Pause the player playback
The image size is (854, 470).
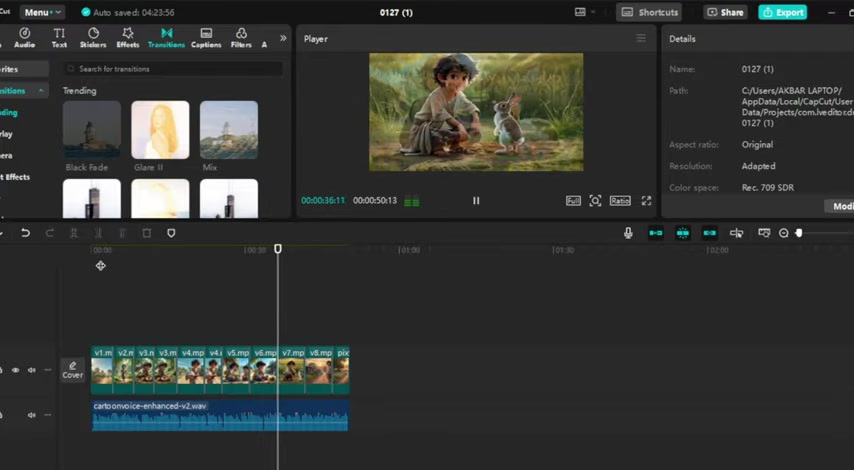click(x=476, y=200)
